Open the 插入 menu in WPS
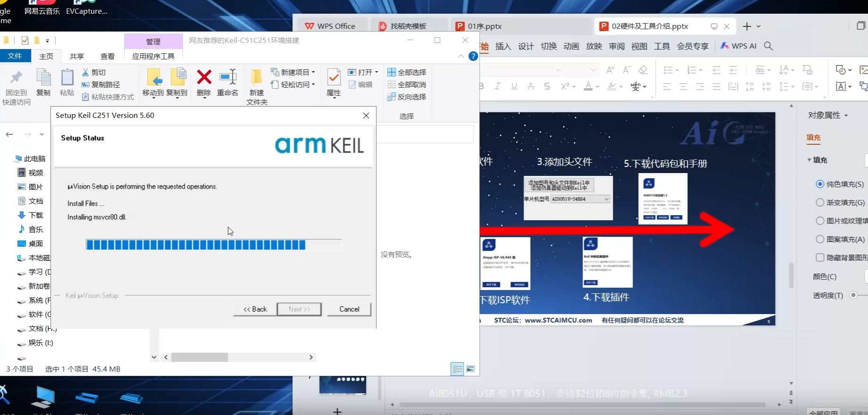The image size is (868, 415). (503, 46)
